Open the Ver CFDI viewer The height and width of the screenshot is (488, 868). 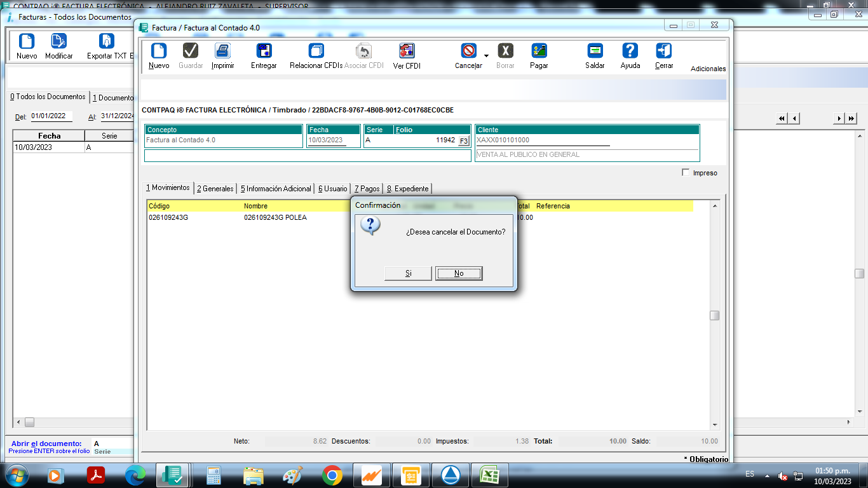(x=407, y=51)
